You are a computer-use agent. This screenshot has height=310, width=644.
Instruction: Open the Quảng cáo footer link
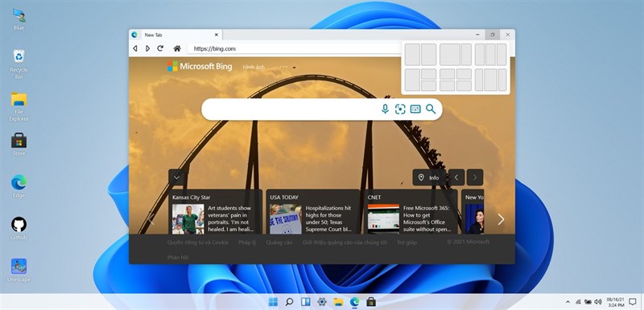point(279,242)
